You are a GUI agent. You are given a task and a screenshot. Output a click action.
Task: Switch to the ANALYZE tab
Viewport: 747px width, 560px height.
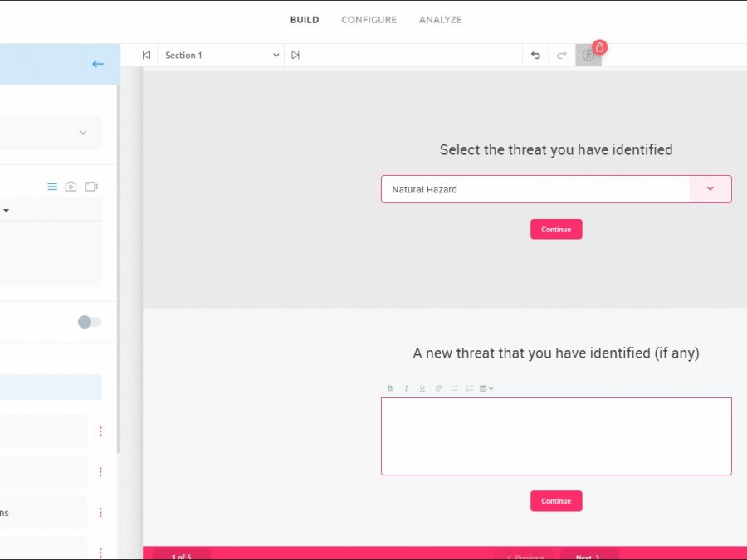441,20
